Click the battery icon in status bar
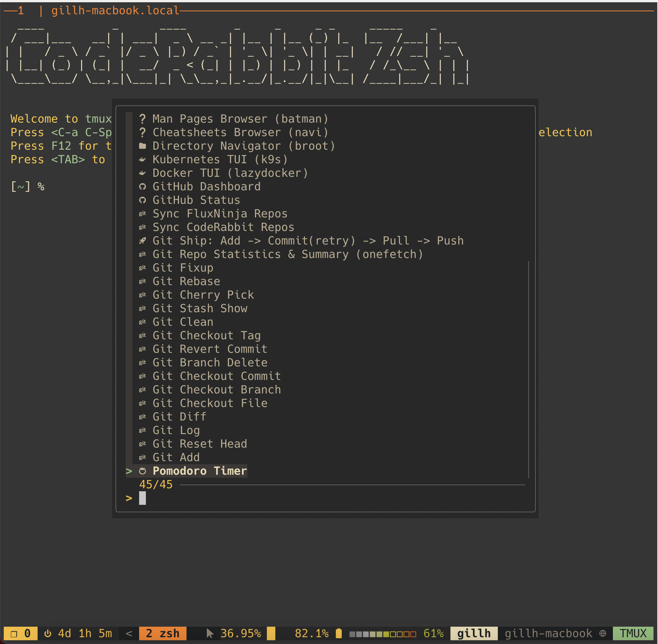658x644 pixels. [339, 633]
